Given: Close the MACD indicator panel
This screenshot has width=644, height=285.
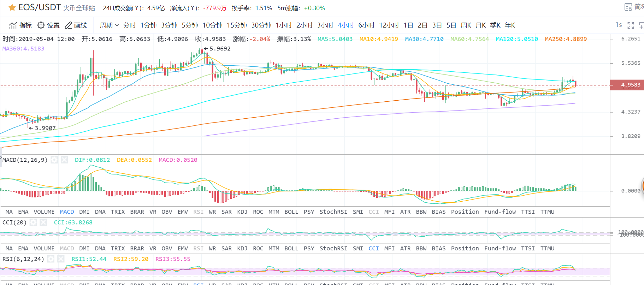Looking at the screenshot, I should pos(64,160).
